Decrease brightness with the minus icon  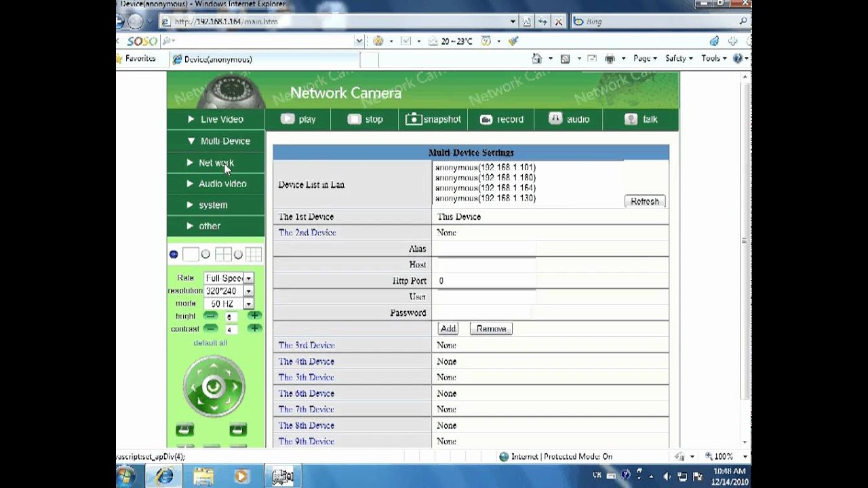[211, 316]
